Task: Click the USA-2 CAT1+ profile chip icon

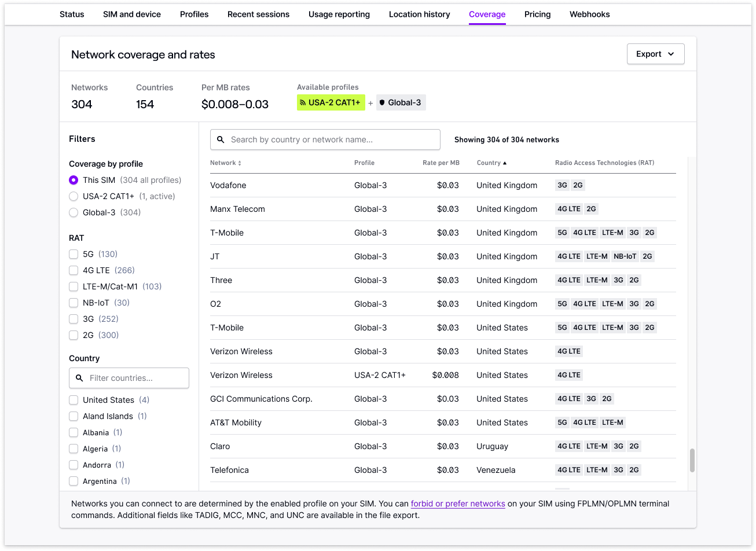Action: point(303,102)
